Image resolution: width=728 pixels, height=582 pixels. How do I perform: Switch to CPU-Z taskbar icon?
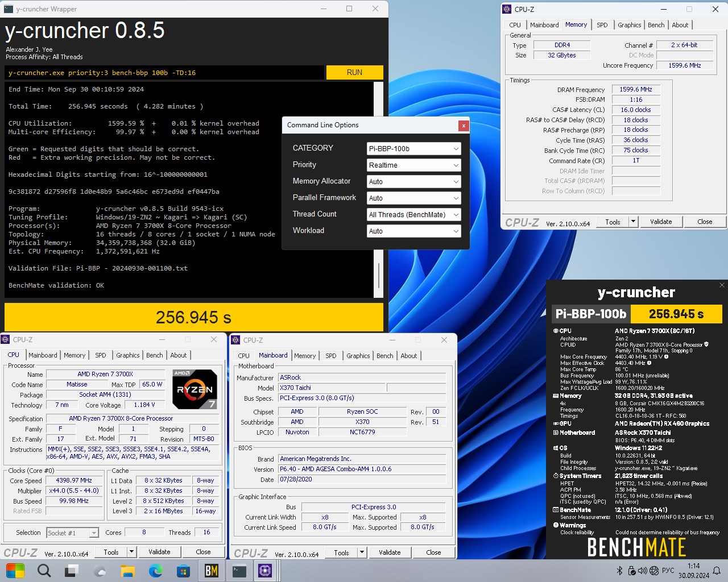265,570
